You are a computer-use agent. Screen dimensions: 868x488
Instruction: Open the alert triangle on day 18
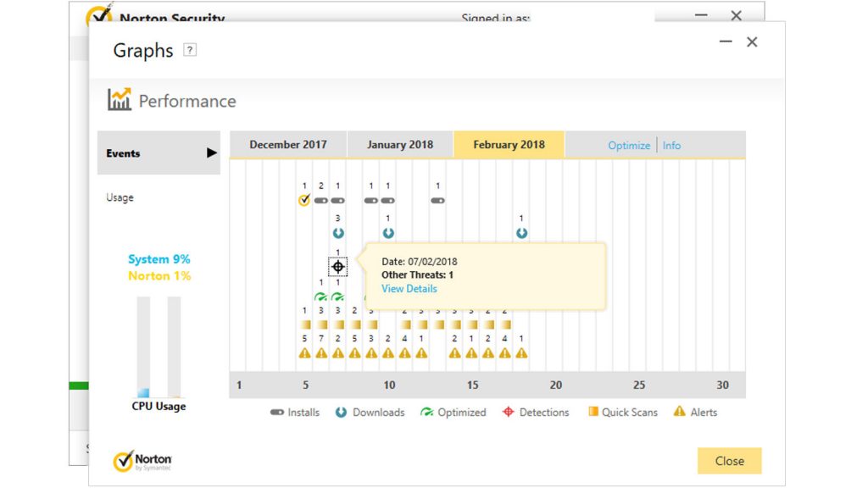[x=521, y=352]
